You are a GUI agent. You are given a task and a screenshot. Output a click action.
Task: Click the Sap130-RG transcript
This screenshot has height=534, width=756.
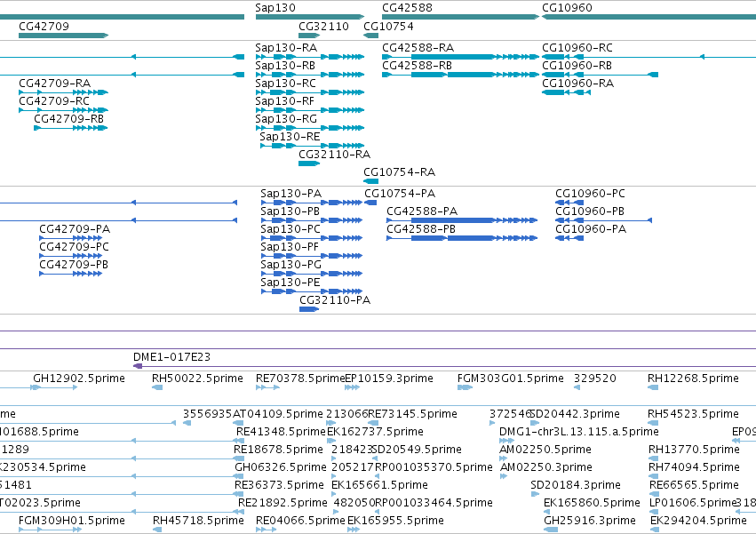tap(309, 128)
